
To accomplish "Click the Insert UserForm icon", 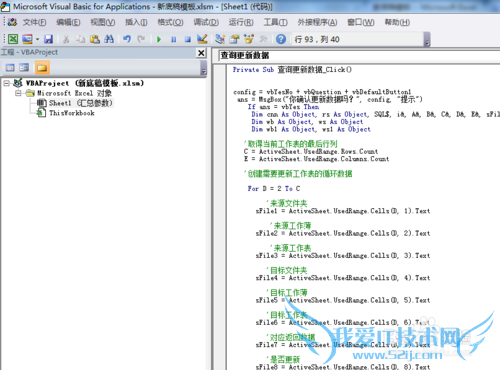I will click(27, 39).
